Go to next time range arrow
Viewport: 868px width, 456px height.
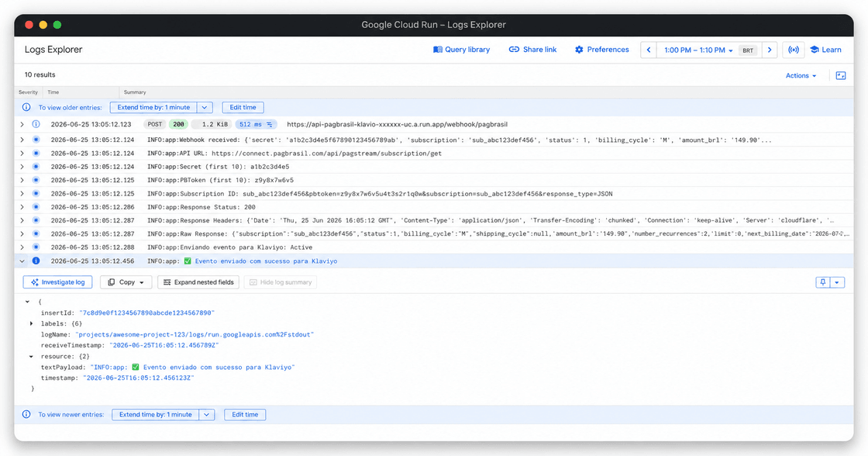pyautogui.click(x=770, y=50)
